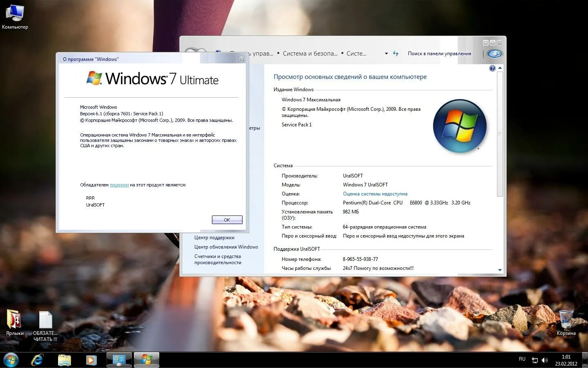588x368 pixels.
Task: Click the refresh arrows in address bar
Action: click(396, 54)
